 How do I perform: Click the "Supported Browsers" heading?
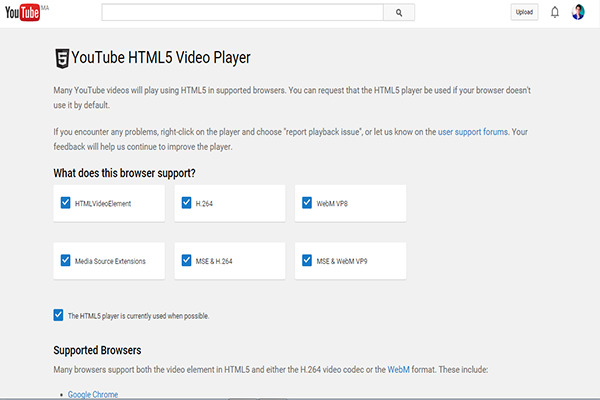coord(97,350)
